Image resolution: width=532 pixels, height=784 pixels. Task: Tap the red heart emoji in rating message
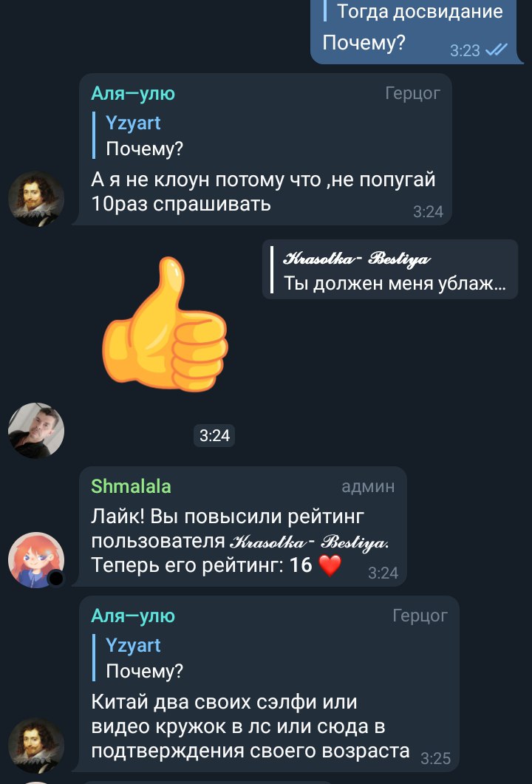(330, 565)
